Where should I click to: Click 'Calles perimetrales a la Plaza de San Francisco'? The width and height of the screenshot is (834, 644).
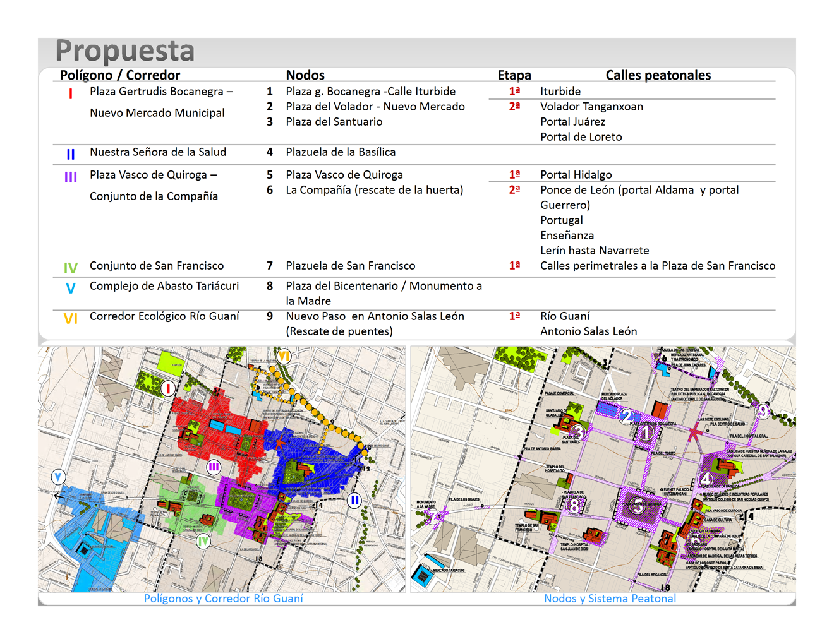(658, 265)
